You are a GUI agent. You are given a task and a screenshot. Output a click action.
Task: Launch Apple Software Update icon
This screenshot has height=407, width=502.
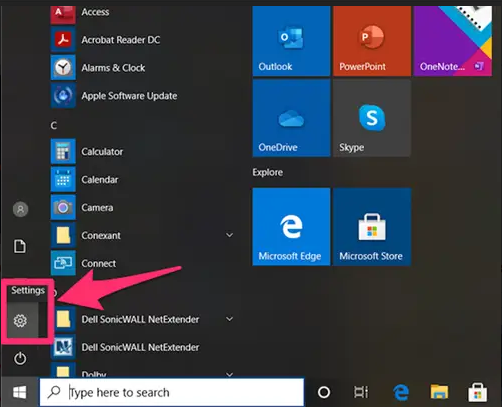[x=63, y=96]
